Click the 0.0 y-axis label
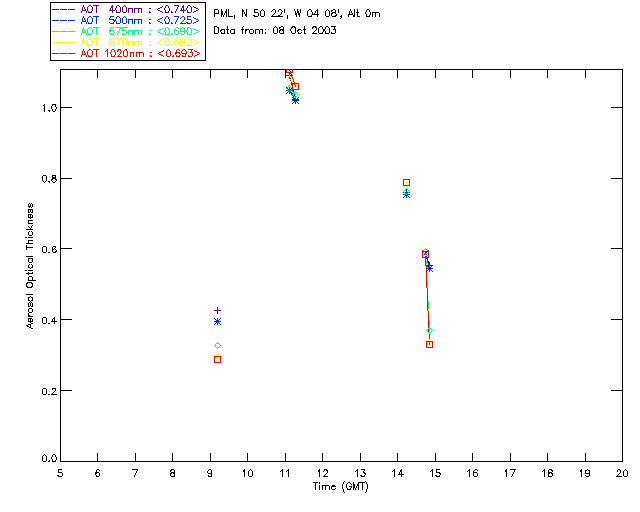 [x=49, y=459]
